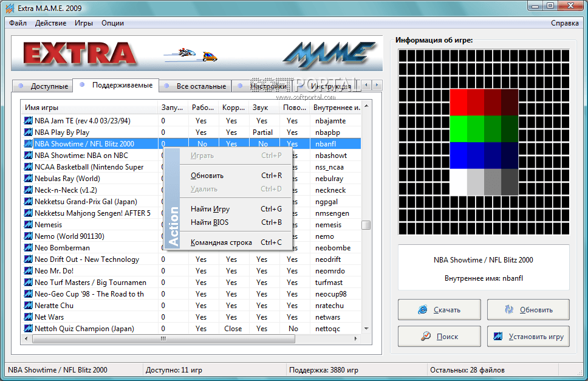Open the Файл menu
This screenshot has width=588, height=381.
(18, 23)
